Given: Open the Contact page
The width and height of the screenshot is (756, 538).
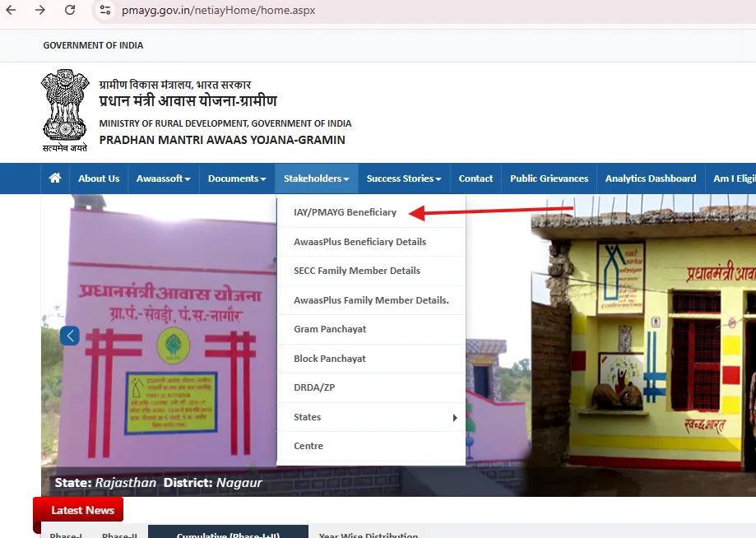Looking at the screenshot, I should pos(475,179).
